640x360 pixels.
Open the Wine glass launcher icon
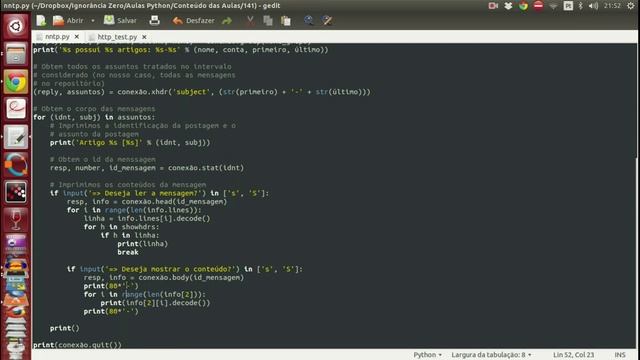16,220
